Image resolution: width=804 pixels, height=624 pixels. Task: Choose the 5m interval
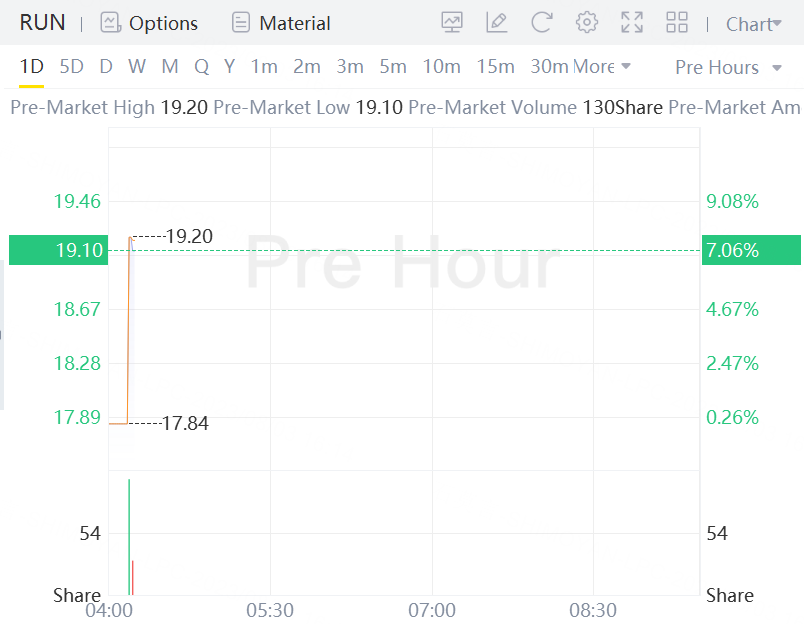point(392,67)
